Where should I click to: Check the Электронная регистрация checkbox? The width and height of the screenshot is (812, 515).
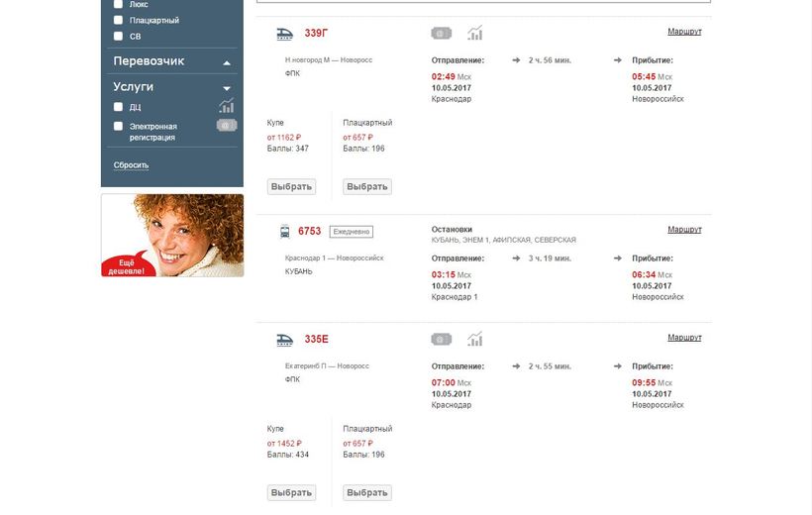pyautogui.click(x=119, y=127)
